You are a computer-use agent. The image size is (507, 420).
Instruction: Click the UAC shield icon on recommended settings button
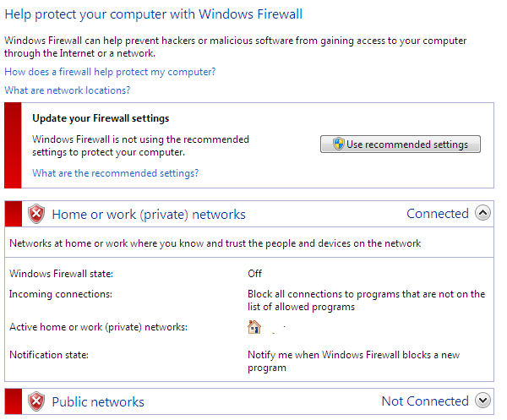[339, 144]
